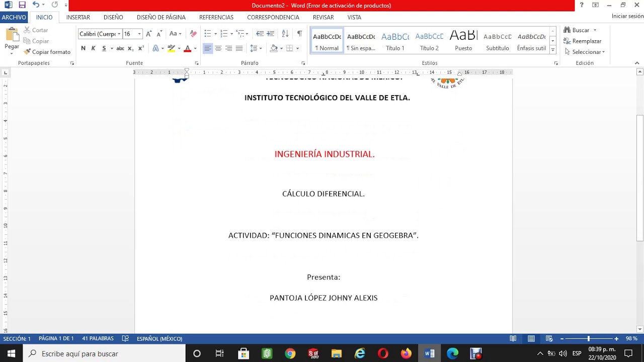The width and height of the screenshot is (644, 362).
Task: Switch to DISEÑO tab
Action: [113, 17]
